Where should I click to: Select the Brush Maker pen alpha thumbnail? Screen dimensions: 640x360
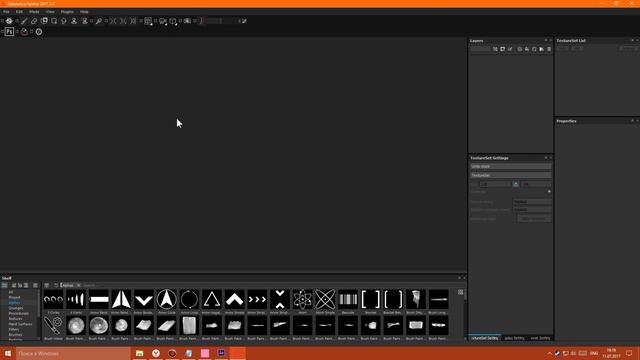coord(53,326)
